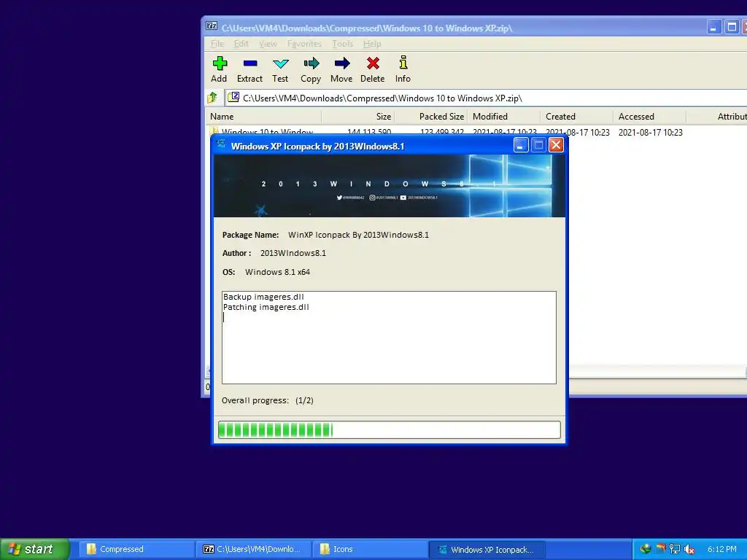
Task: Click the 7-Zip title bar app icon
Action: click(212, 26)
